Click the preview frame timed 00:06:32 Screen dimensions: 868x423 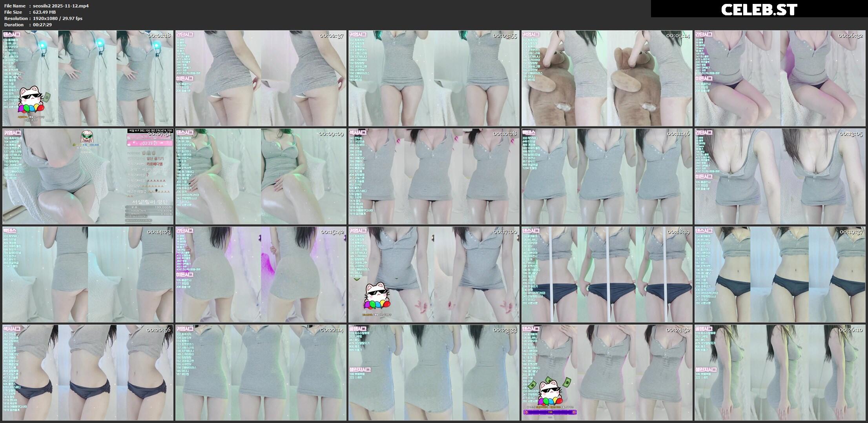tap(780, 78)
